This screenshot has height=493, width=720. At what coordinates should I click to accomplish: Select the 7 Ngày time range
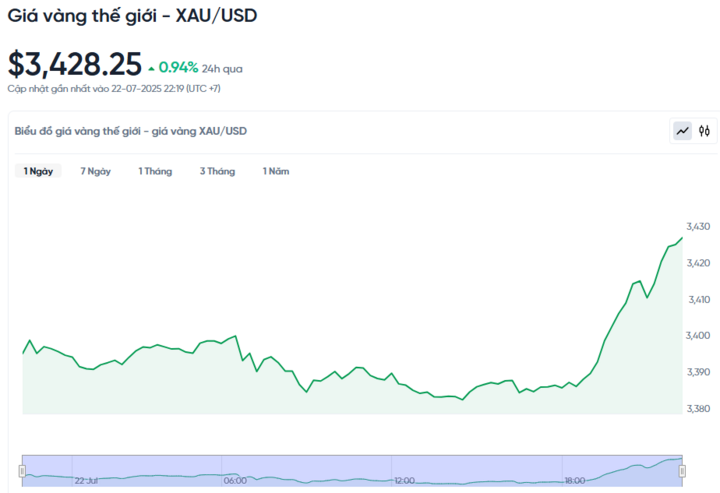96,171
